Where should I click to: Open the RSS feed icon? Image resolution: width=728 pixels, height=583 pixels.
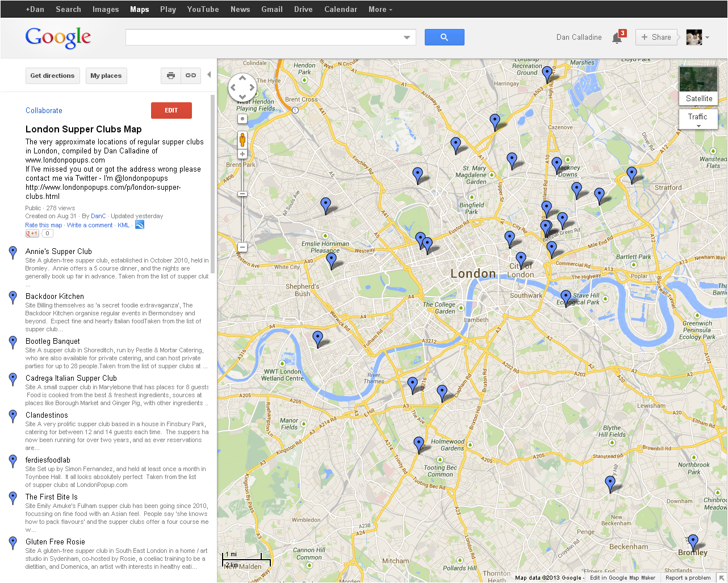point(140,225)
